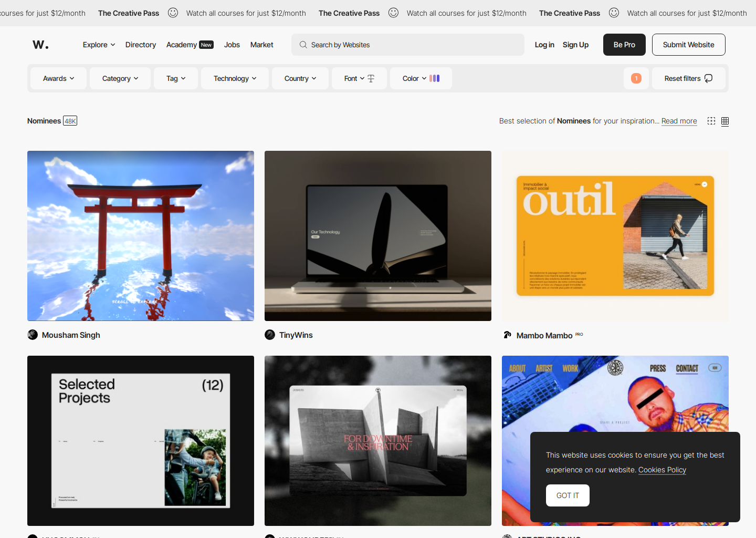Viewport: 756px width, 538px height.
Task: Expand the Country dropdown
Action: click(300, 78)
